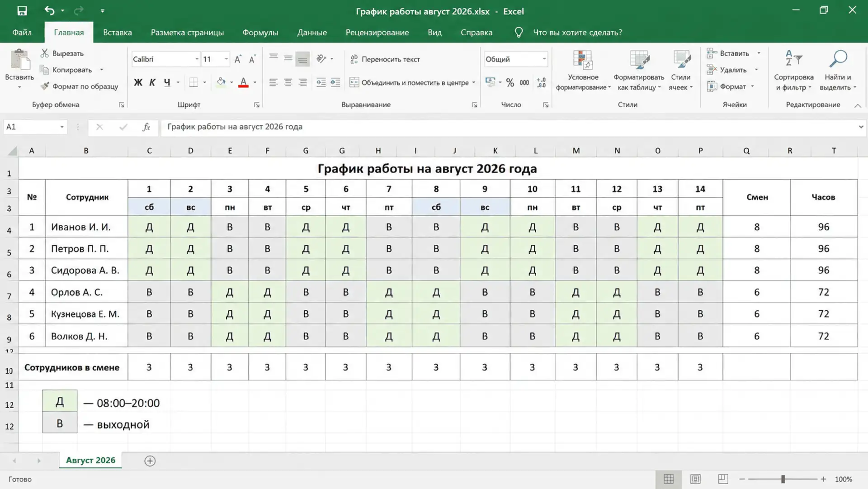Apply fill color bucket

[x=221, y=82]
